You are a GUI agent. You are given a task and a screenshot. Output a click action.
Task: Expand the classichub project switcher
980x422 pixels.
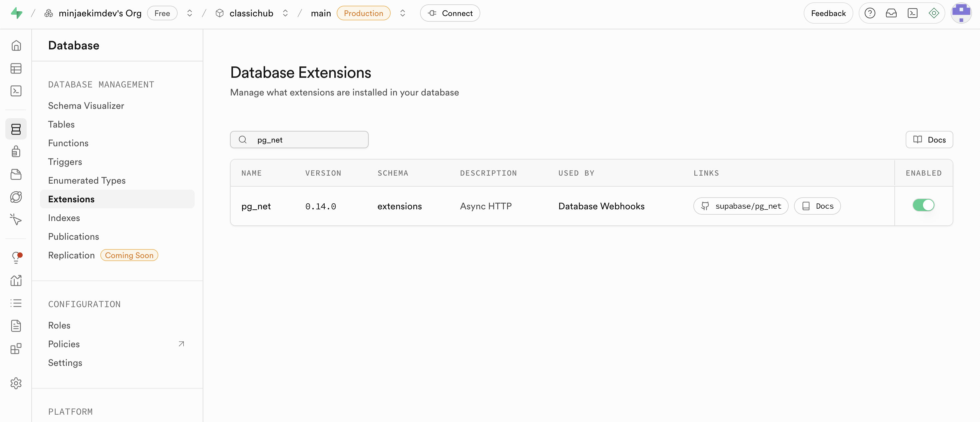[x=285, y=13]
